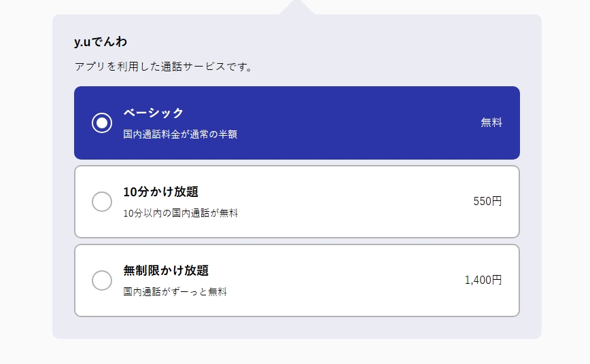The image size is (590, 364).
Task: Click the 550円 price label
Action: [487, 201]
